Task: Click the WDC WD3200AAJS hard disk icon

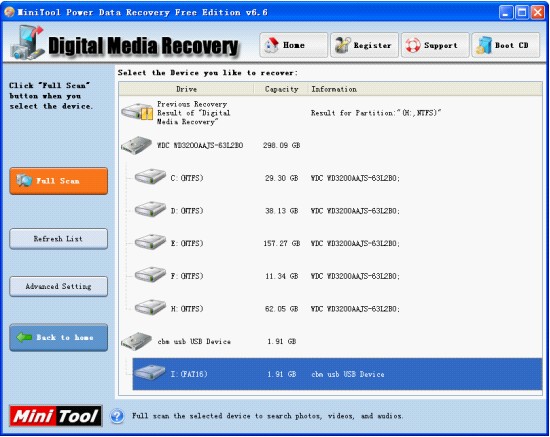Action: pyautogui.click(x=136, y=145)
